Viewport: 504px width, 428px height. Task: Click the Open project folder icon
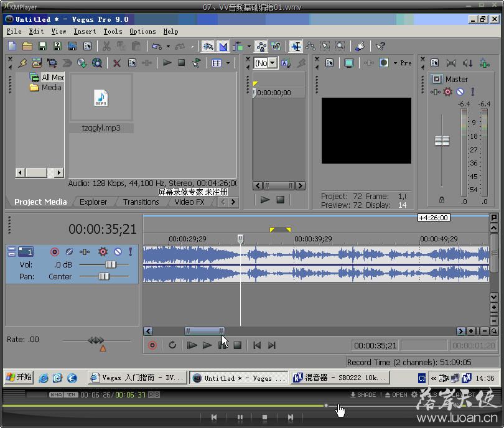click(27, 46)
